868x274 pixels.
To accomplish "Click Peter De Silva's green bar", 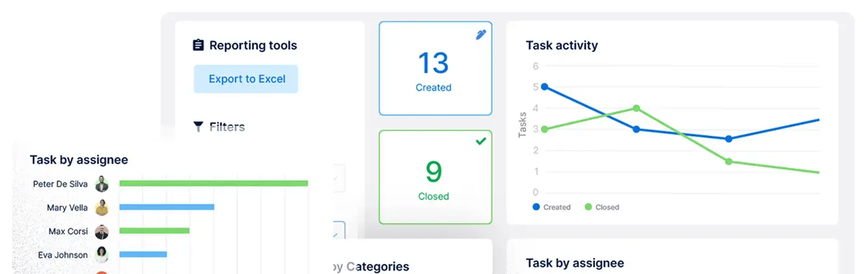I will pos(214,183).
